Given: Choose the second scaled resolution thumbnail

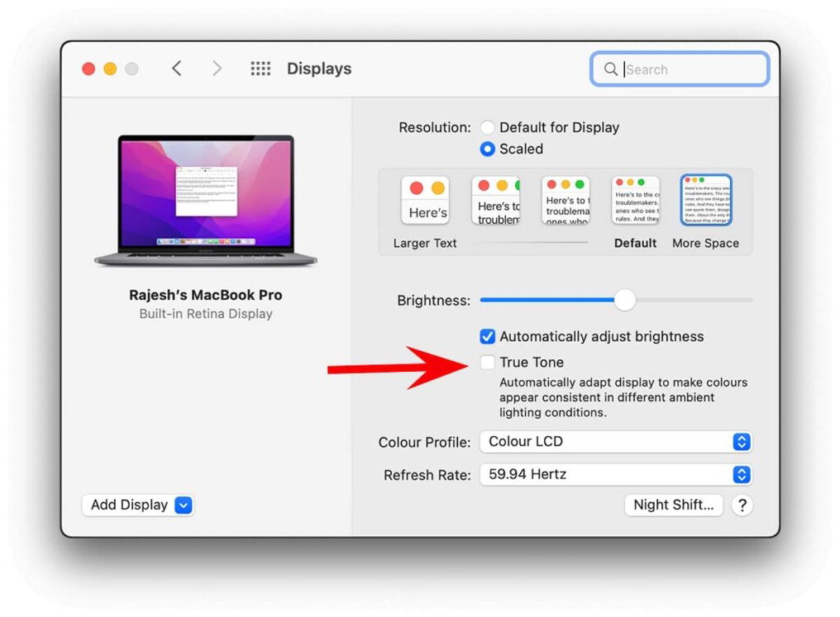Looking at the screenshot, I should tap(496, 199).
